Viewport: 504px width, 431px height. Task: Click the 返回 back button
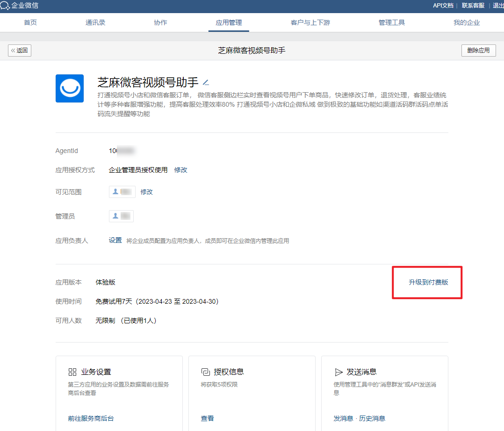coord(20,51)
